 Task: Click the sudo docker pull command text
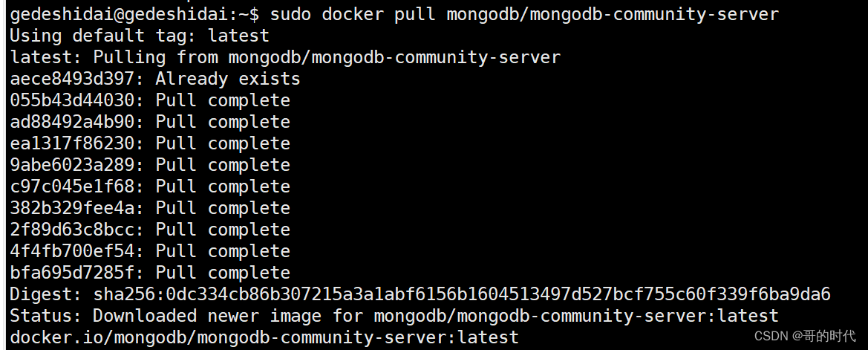(524, 13)
